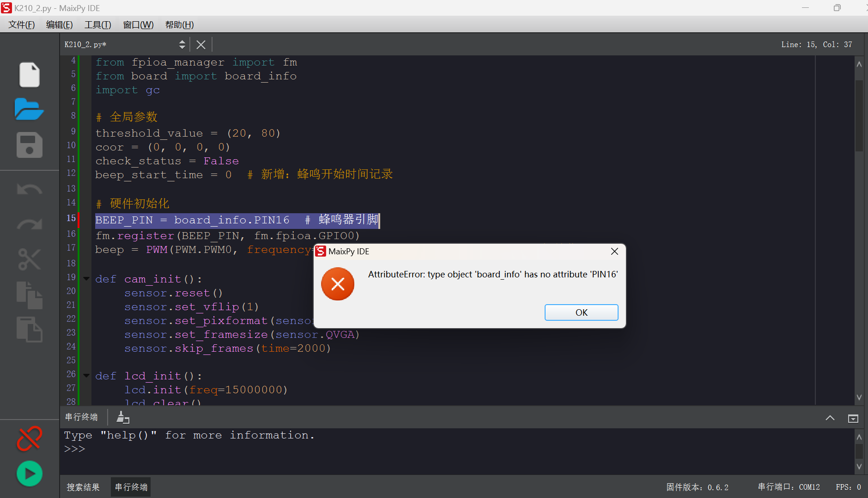868x498 pixels.
Task: Close the MaixPy IDE error dialog
Action: pyautogui.click(x=614, y=251)
